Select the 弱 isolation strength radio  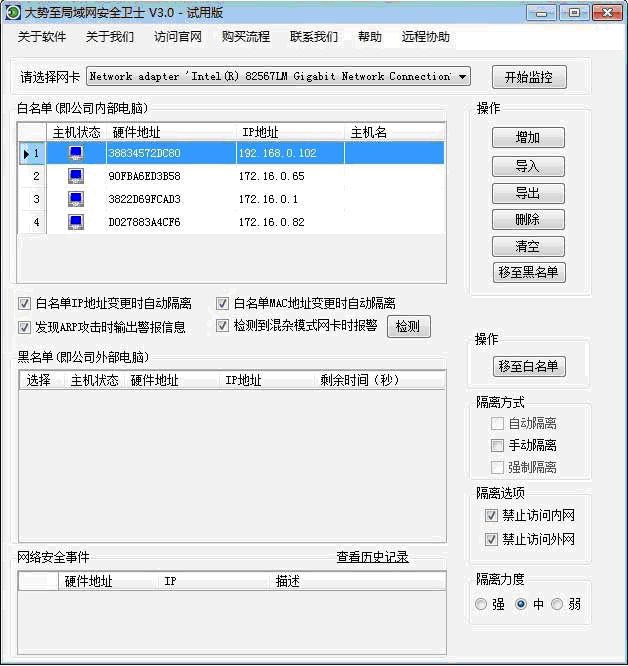(x=557, y=604)
